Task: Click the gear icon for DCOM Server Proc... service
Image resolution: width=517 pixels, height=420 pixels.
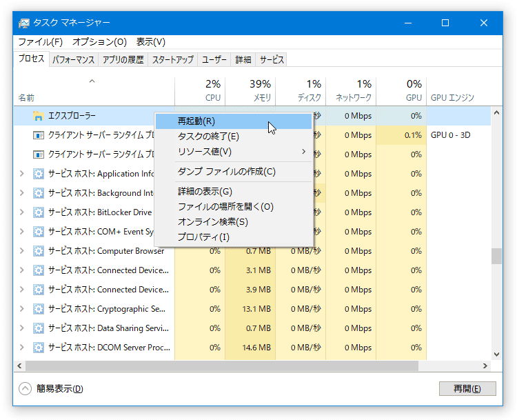Action: (x=38, y=348)
